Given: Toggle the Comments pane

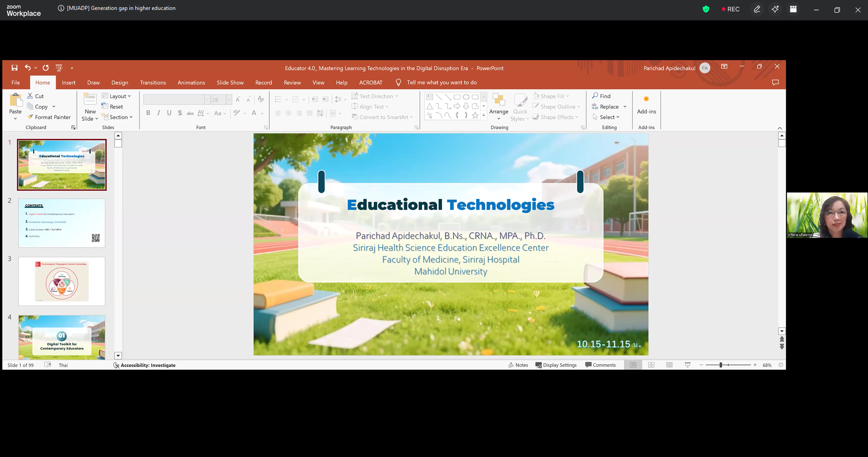Looking at the screenshot, I should pos(601,365).
